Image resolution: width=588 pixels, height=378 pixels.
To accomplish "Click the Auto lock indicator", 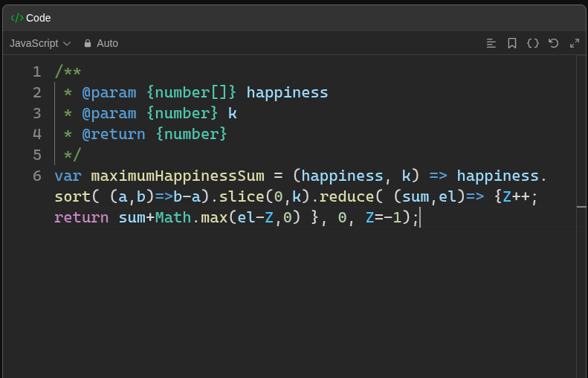I will point(101,44).
